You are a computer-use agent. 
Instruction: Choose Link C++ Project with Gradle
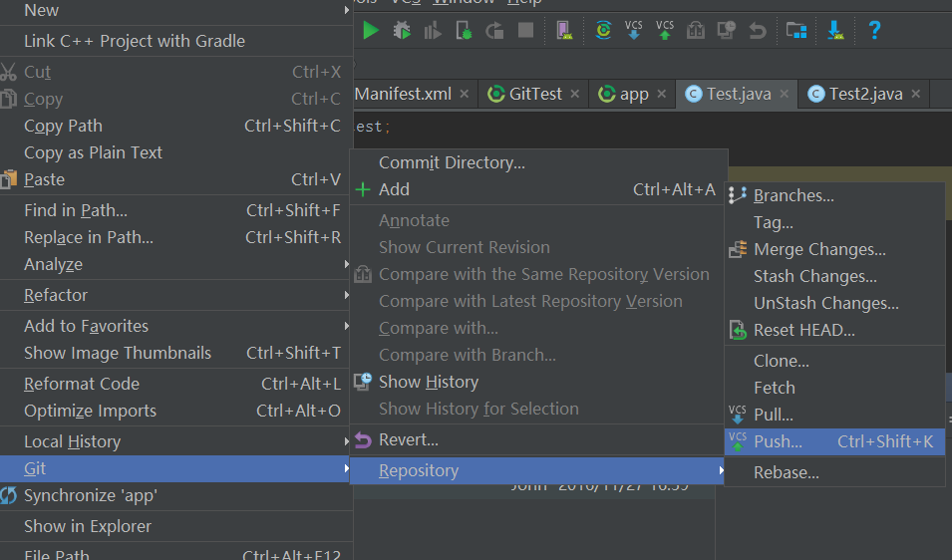click(x=176, y=41)
